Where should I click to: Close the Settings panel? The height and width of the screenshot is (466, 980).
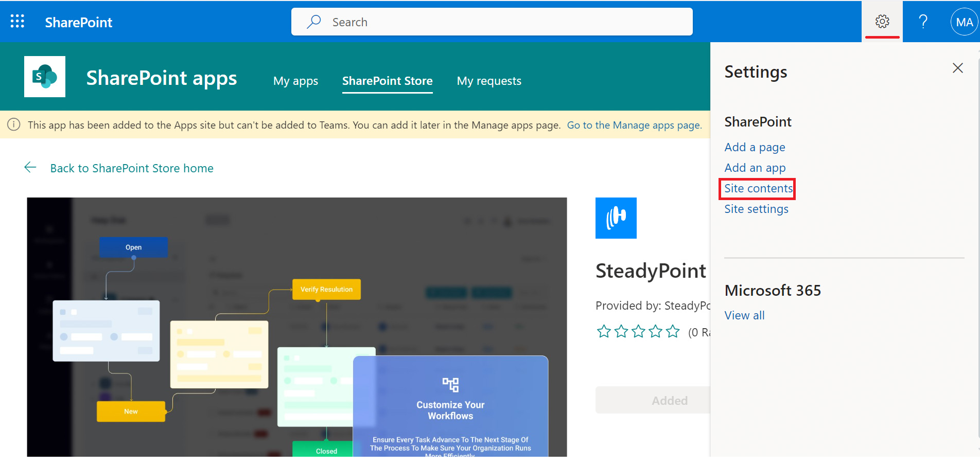click(x=957, y=68)
